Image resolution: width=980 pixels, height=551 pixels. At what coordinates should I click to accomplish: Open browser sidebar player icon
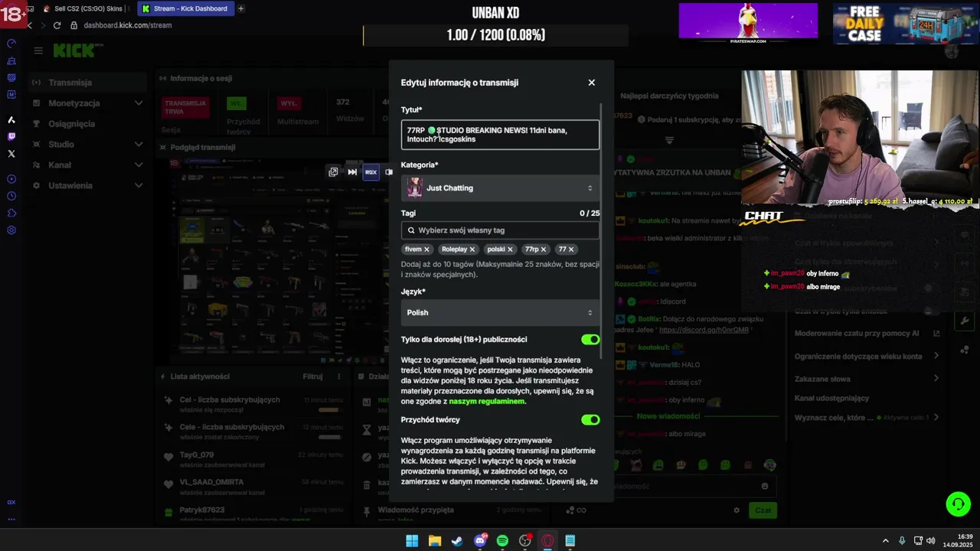11,179
